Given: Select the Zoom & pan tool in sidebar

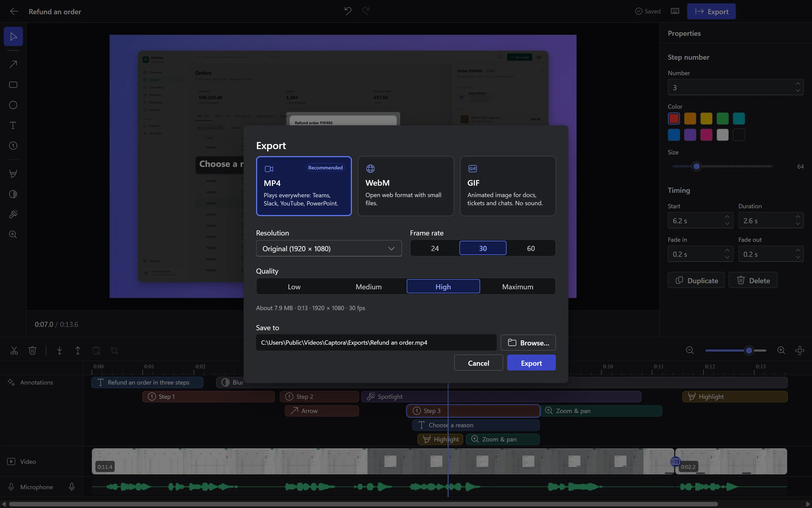Looking at the screenshot, I should [x=13, y=234].
